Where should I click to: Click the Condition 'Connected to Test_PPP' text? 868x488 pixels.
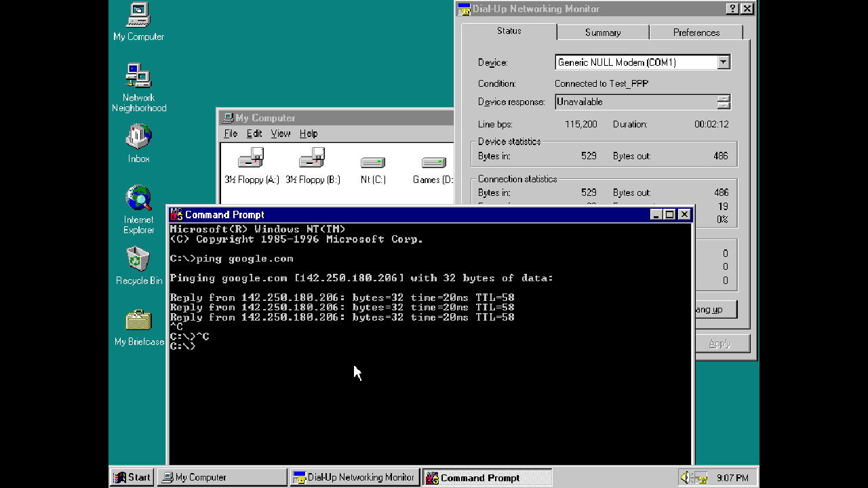pyautogui.click(x=601, y=83)
